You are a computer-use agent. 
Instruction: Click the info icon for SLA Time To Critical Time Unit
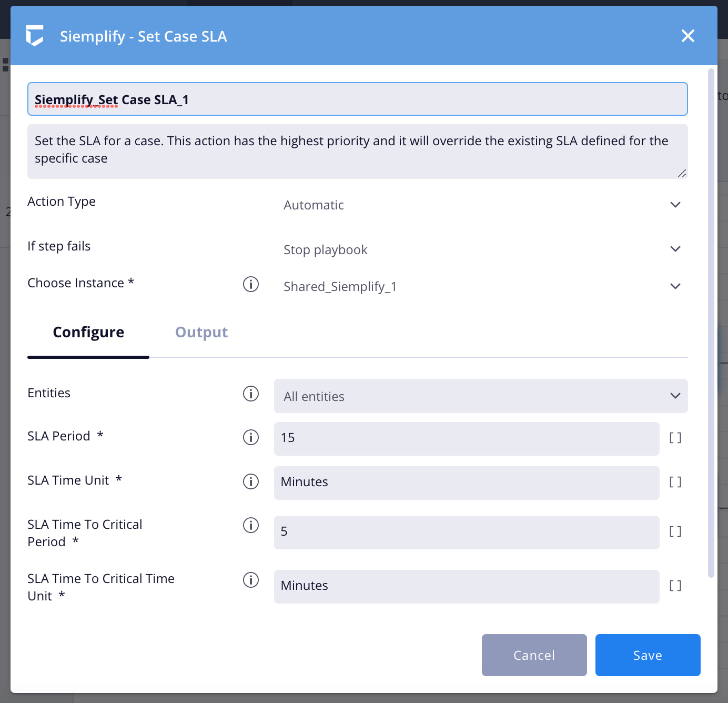click(251, 580)
